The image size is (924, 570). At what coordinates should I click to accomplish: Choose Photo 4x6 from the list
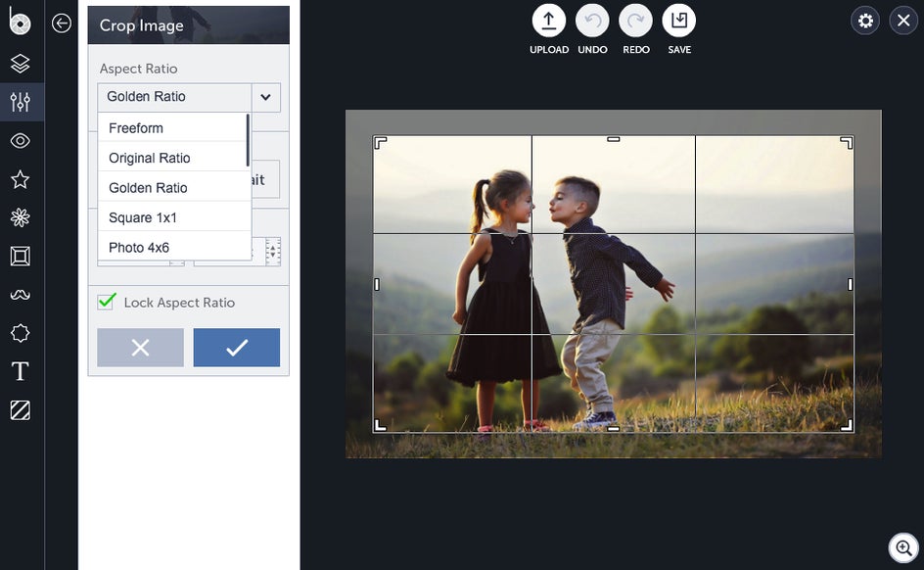172,247
